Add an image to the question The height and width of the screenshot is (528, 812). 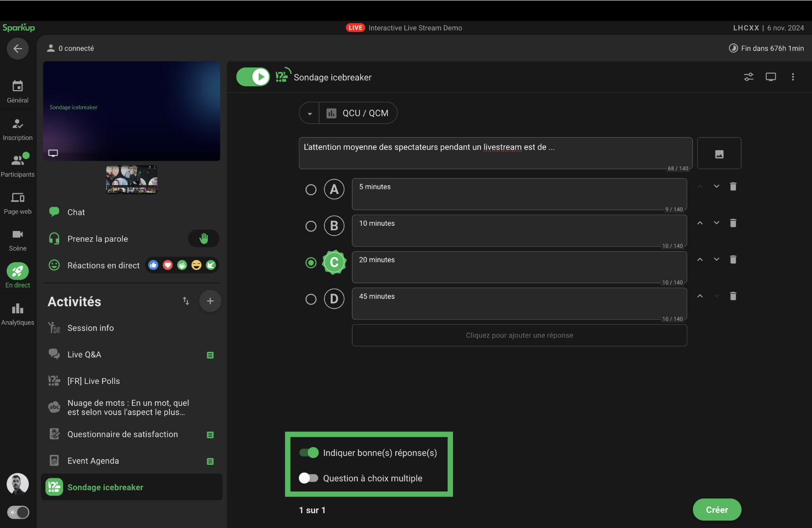(x=719, y=154)
